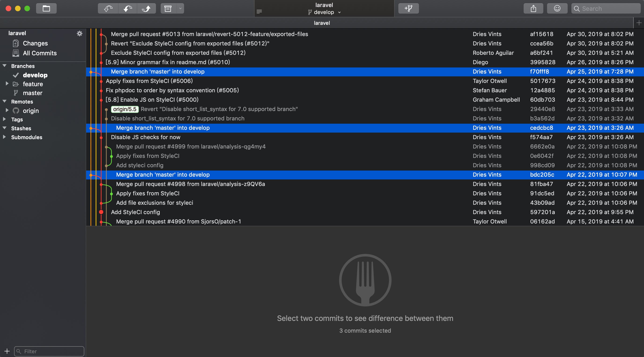Click the All Commits stack icon
Image resolution: width=644 pixels, height=357 pixels.
pos(16,53)
